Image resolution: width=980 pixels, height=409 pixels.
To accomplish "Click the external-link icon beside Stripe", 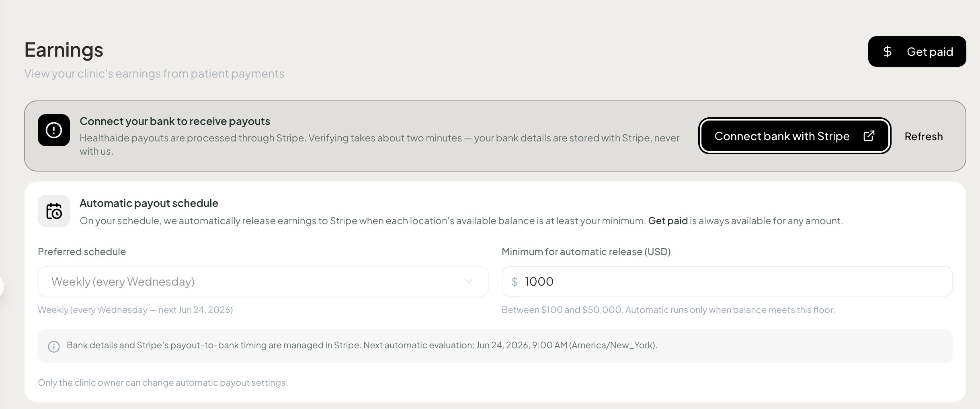I will coord(869,136).
